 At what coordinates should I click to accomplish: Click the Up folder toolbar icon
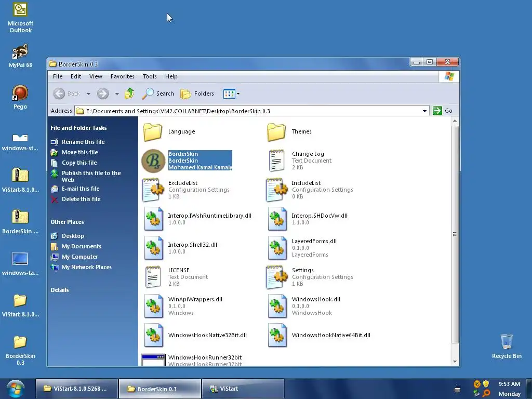[129, 94]
